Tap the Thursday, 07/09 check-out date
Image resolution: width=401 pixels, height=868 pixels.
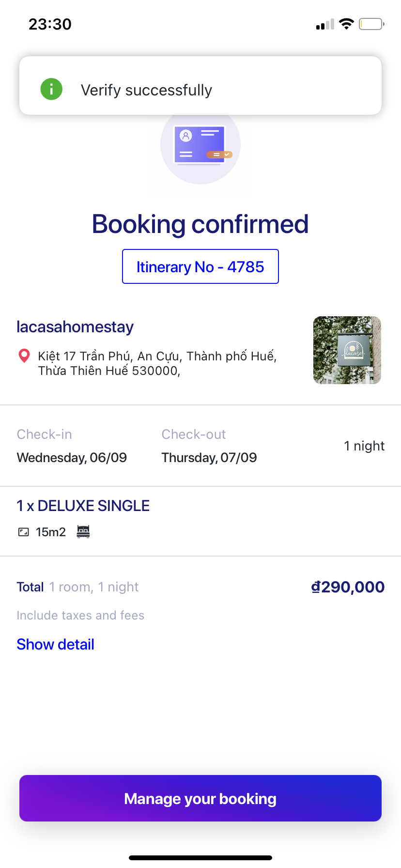pyautogui.click(x=209, y=457)
